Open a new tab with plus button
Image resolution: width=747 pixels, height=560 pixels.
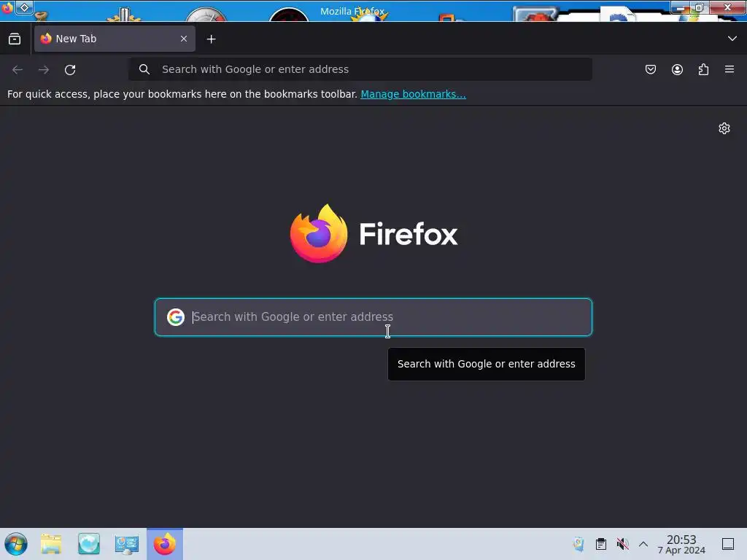(x=211, y=39)
